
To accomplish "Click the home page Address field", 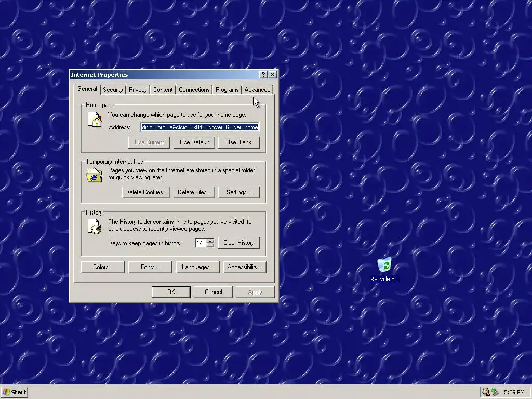I will coord(200,127).
